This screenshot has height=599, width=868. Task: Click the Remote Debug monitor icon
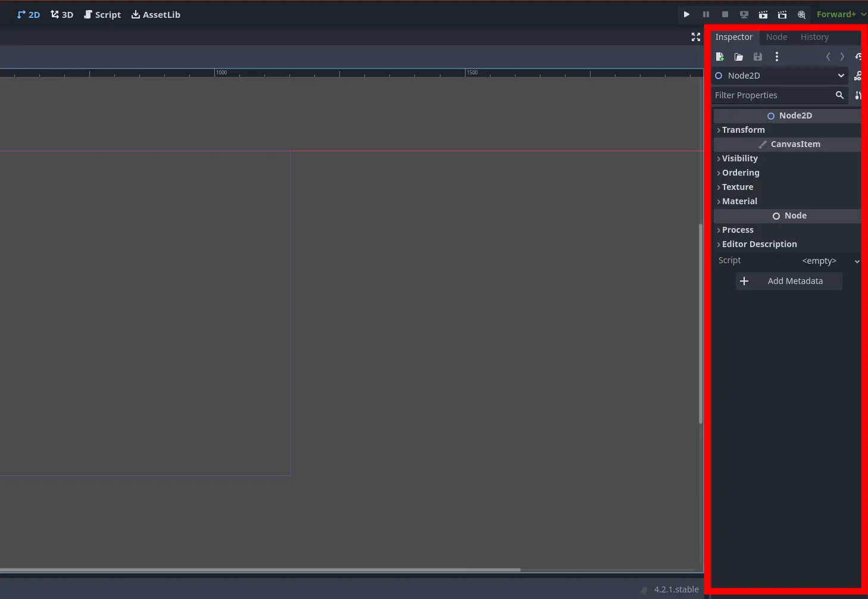pyautogui.click(x=744, y=14)
